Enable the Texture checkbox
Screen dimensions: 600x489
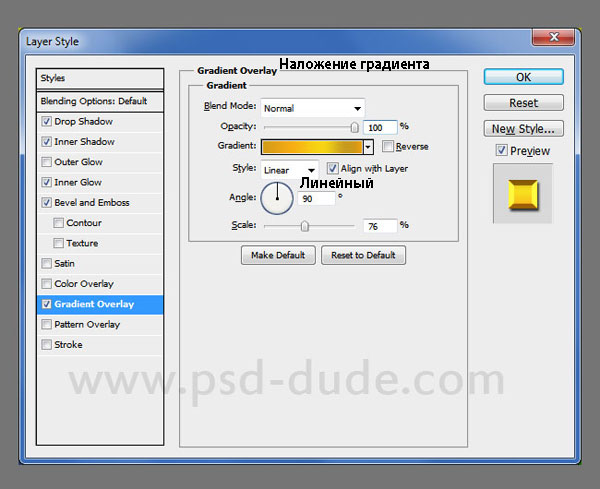click(x=58, y=243)
